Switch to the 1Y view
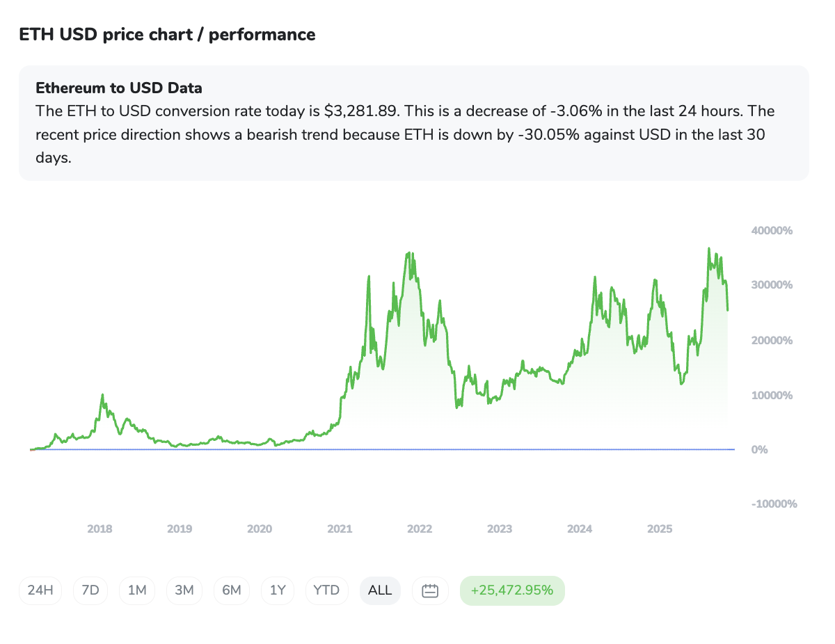Image resolution: width=835 pixels, height=644 pixels. [x=278, y=590]
